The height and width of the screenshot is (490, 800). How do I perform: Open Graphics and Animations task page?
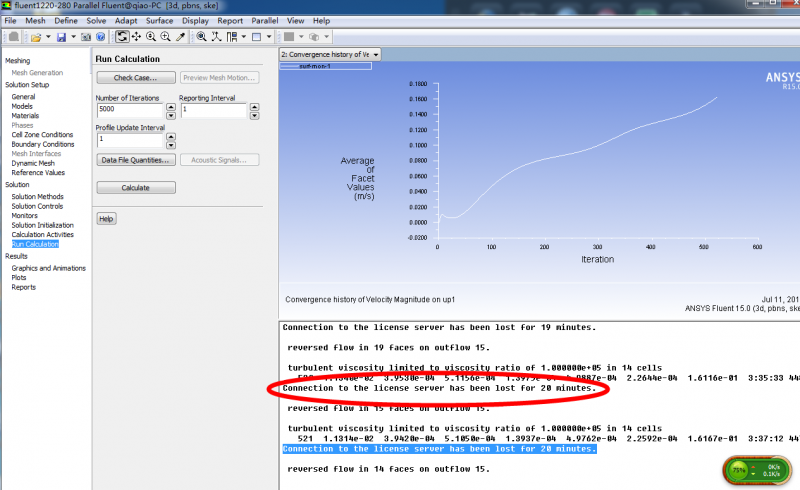coord(48,268)
